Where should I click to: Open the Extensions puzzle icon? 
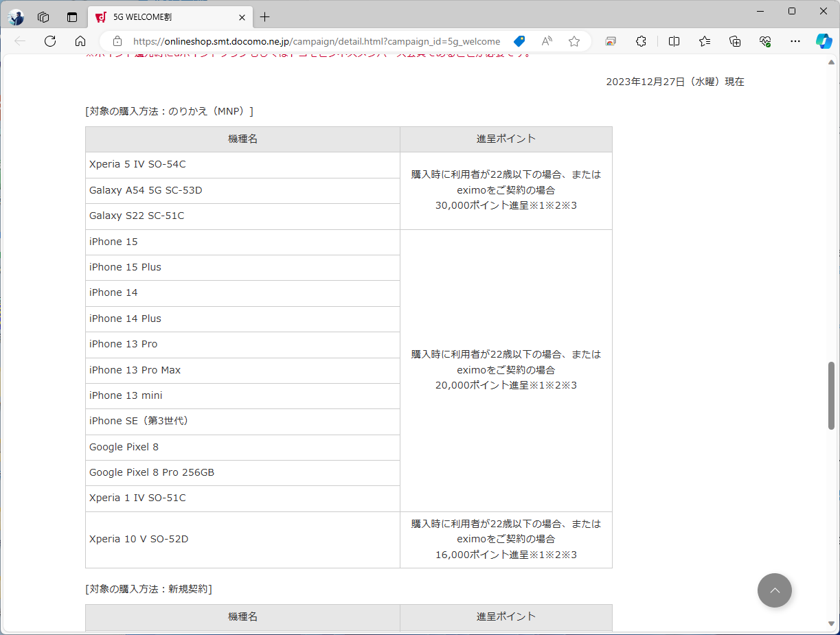coord(641,41)
